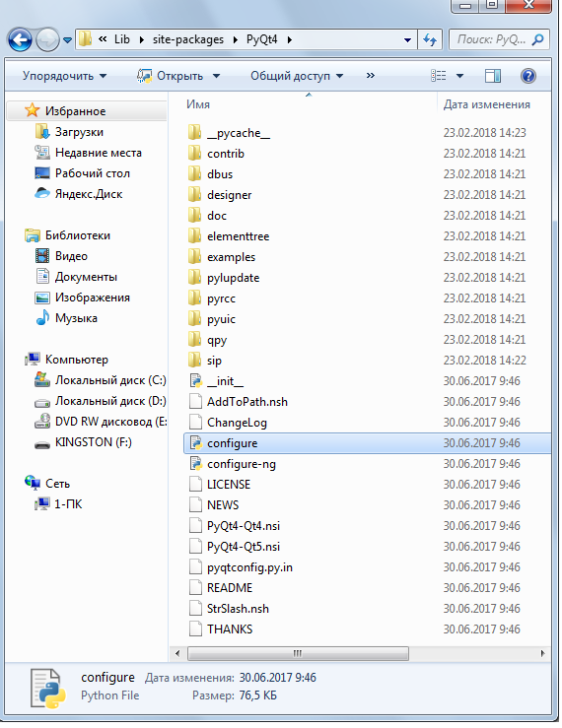Click the 'Видео' library icon

[x=42, y=256]
